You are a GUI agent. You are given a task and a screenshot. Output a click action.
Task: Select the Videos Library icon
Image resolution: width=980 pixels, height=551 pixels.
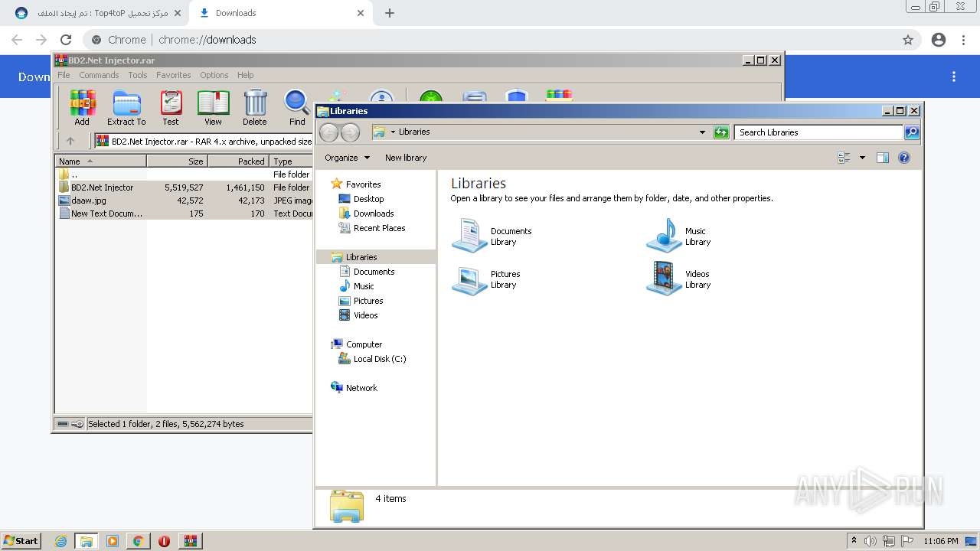[x=680, y=279]
